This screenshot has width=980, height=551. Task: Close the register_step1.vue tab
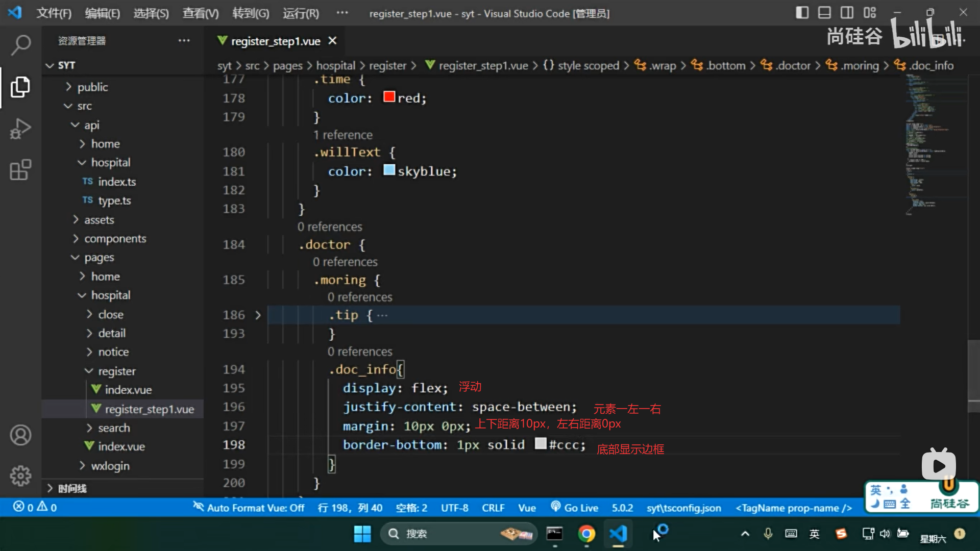pos(332,41)
